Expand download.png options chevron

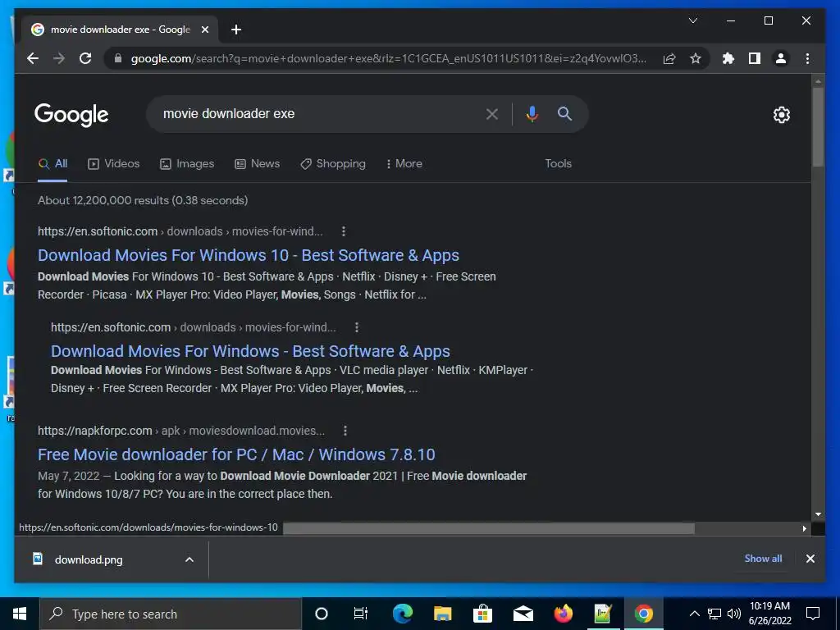189,559
